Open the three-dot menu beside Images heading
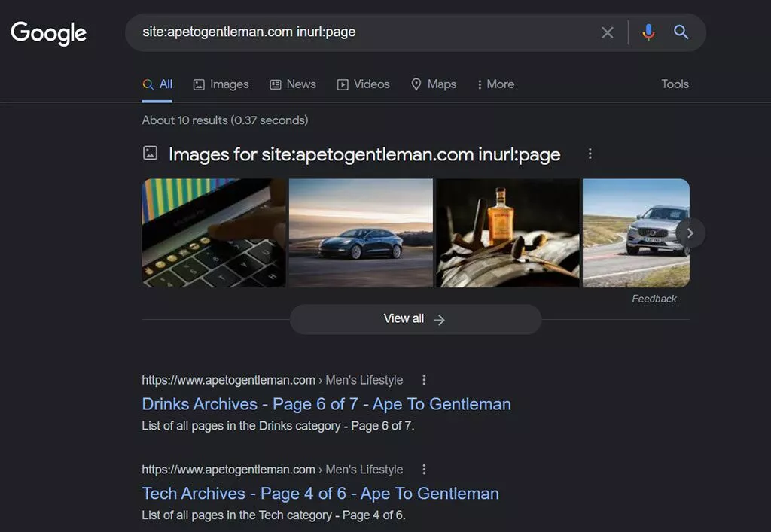The width and height of the screenshot is (771, 532). pos(590,154)
